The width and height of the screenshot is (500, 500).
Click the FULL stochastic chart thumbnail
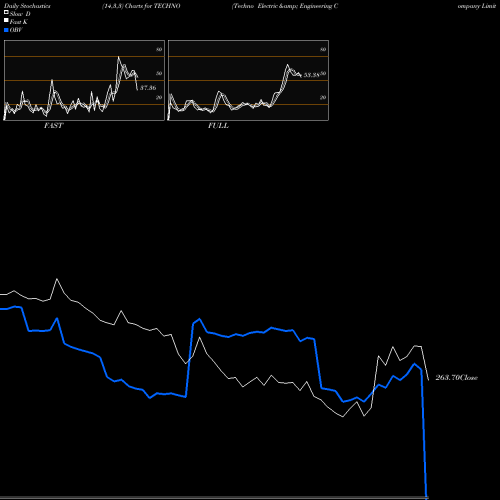[248, 80]
